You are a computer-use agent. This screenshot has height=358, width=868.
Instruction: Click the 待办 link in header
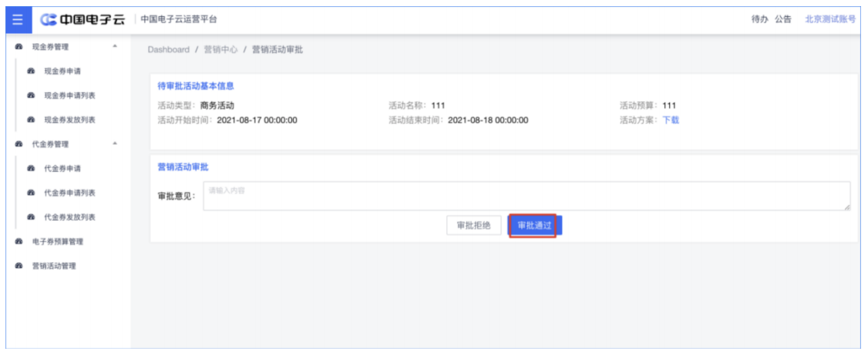pos(759,19)
